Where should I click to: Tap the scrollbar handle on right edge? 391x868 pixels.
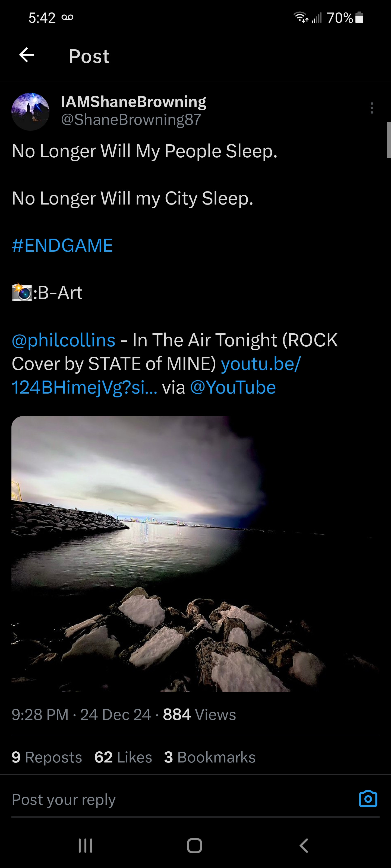pos(389,140)
